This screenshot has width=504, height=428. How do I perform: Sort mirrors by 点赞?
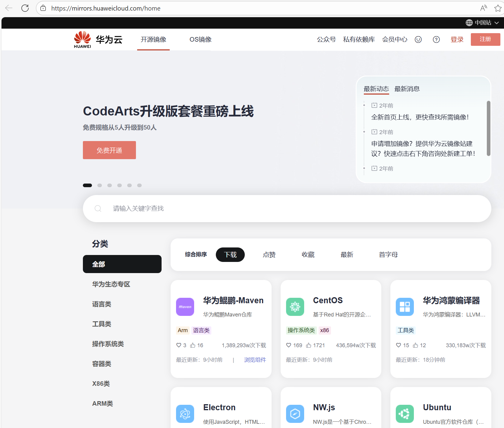click(269, 255)
